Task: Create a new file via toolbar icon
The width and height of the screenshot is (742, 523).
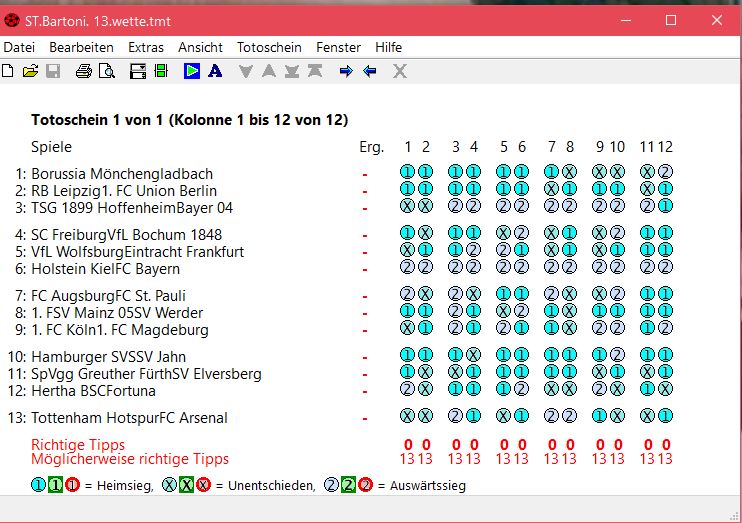Action: point(8,71)
